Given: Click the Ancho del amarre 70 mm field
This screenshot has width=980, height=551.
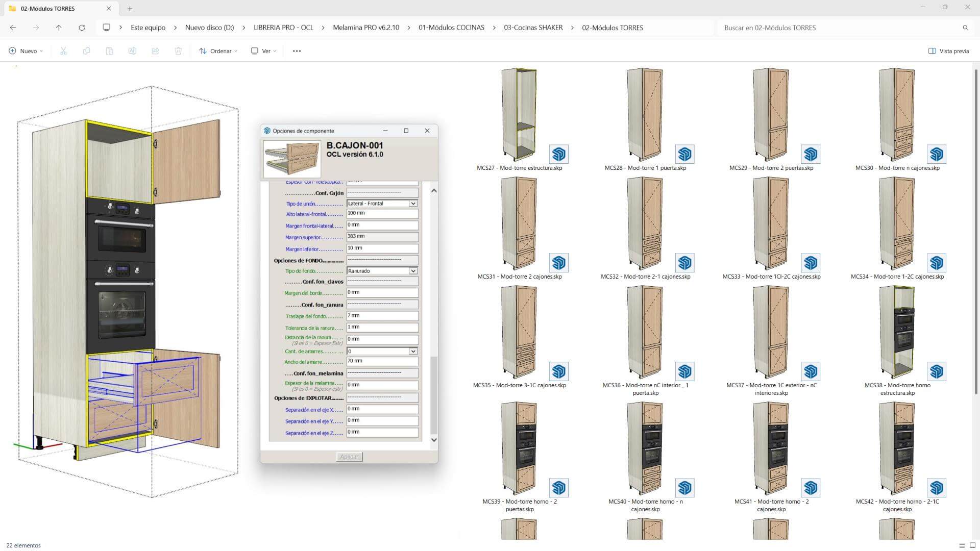Looking at the screenshot, I should click(x=382, y=362).
